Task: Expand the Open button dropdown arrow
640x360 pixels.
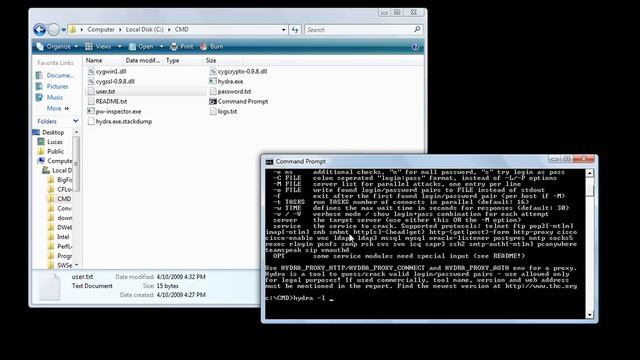Action: (162, 47)
